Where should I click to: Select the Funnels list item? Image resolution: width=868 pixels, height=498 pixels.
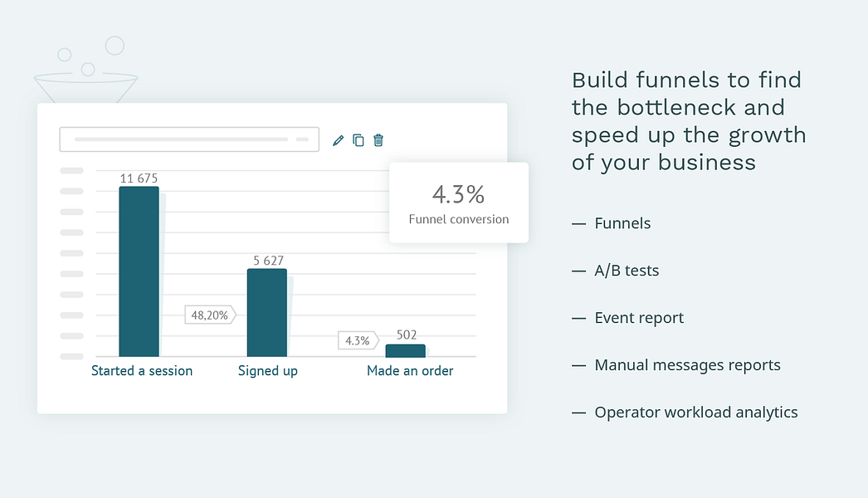click(622, 223)
